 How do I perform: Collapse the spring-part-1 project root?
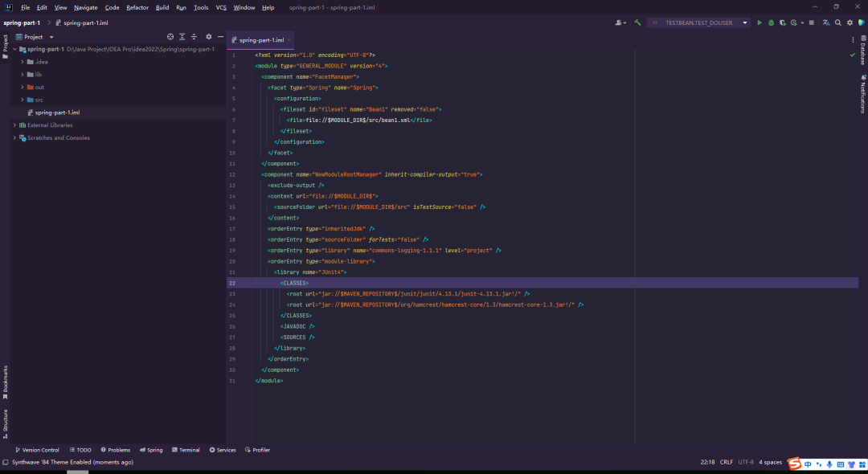click(x=15, y=49)
